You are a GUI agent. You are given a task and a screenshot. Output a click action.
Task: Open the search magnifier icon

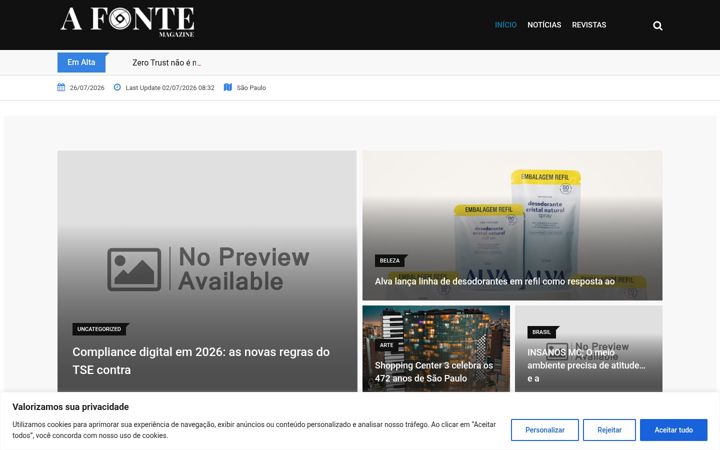658,26
